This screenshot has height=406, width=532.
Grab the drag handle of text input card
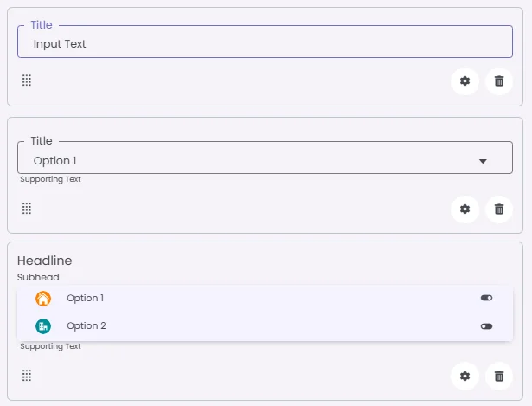pyautogui.click(x=27, y=81)
